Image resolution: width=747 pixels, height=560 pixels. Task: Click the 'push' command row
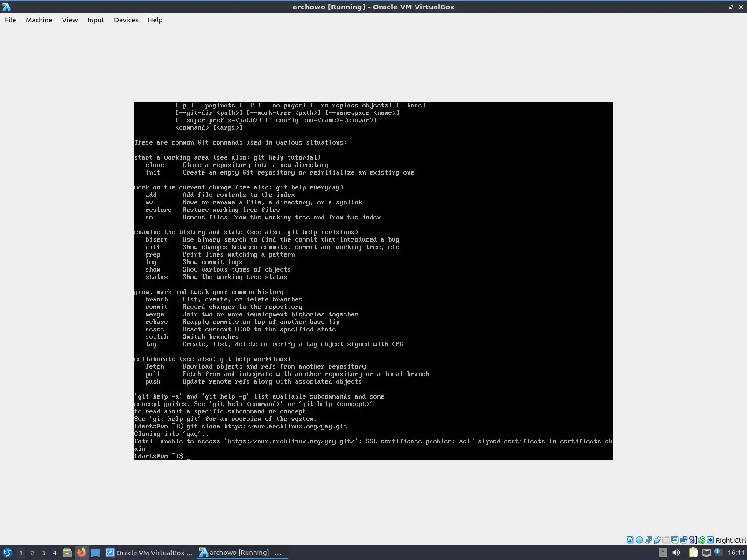point(254,381)
